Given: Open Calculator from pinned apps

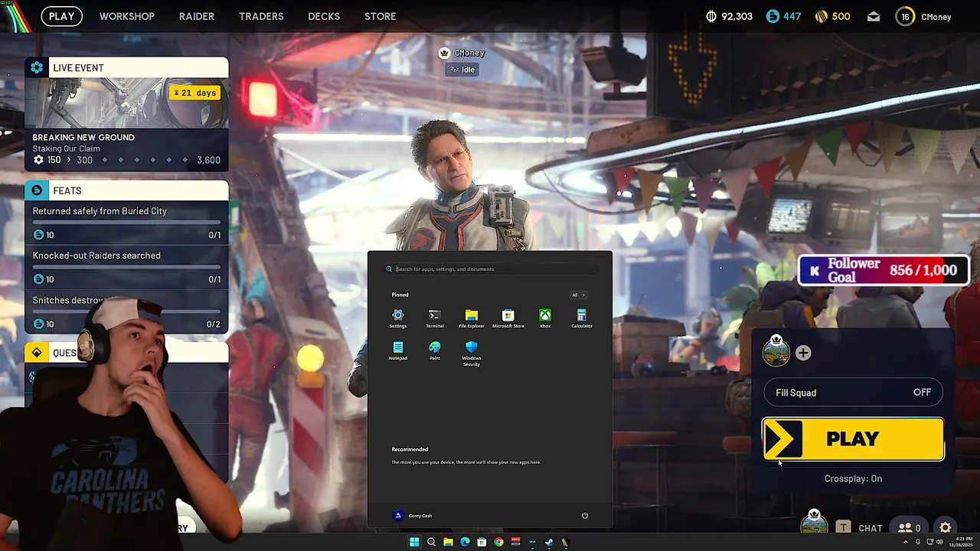Looking at the screenshot, I should click(582, 318).
